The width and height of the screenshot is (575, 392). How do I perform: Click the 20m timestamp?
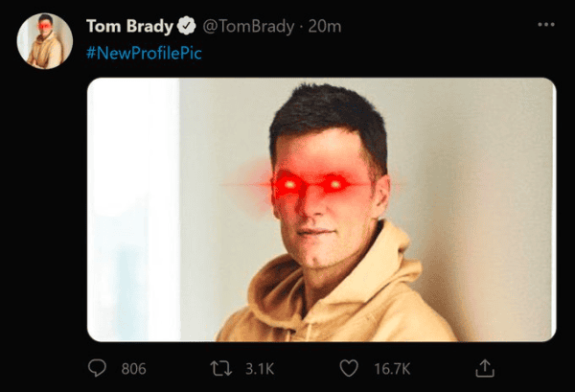tap(325, 27)
